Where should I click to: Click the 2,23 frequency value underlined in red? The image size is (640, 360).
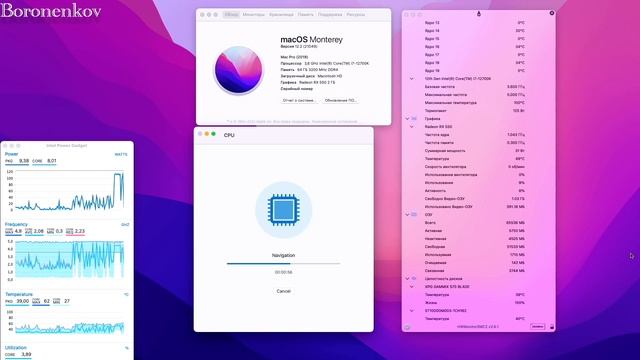(x=76, y=231)
